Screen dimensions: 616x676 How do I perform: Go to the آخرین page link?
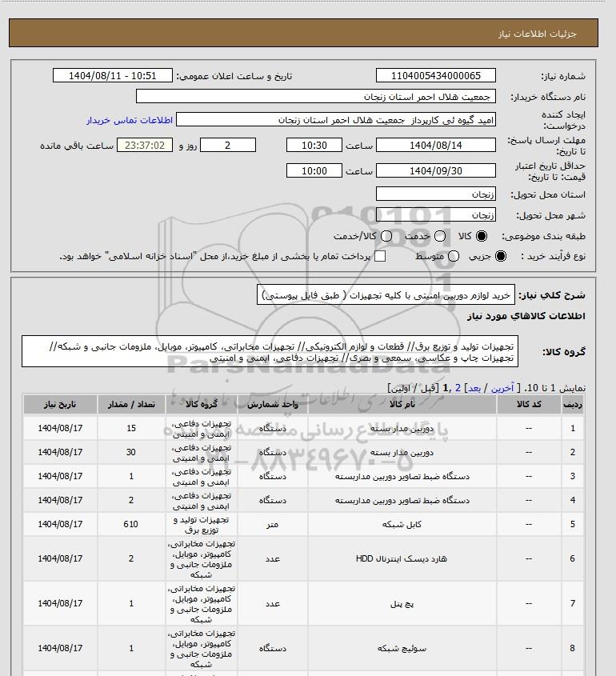coord(502,388)
